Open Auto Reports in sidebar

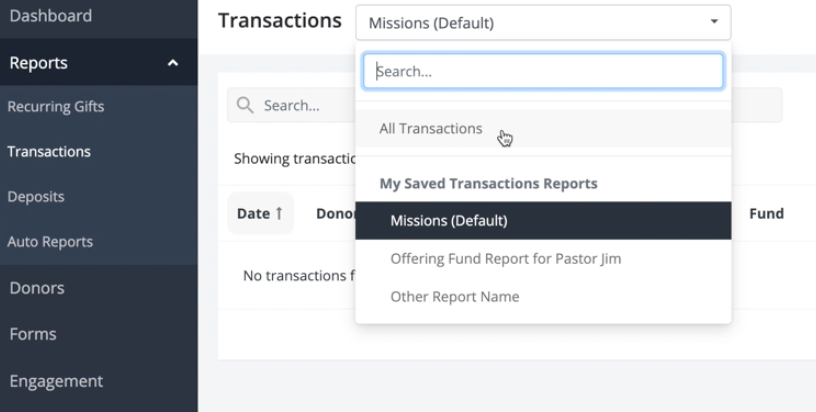click(50, 242)
